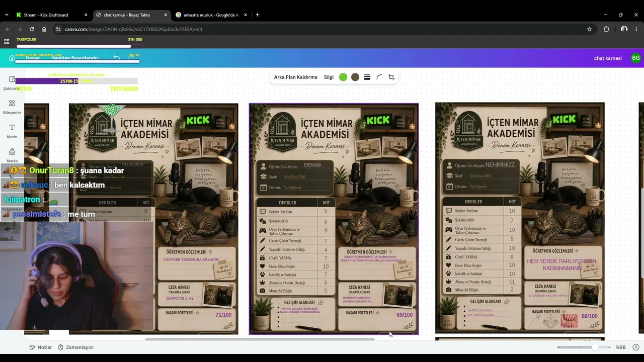644x362 pixels.
Task: Bookmark this page with the star
Action: (x=589, y=29)
